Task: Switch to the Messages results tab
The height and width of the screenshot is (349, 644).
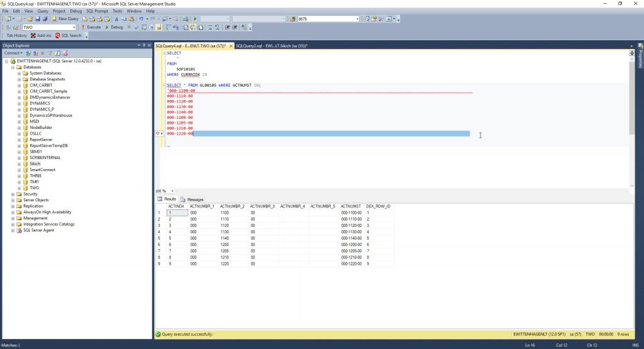Action: coord(192,199)
